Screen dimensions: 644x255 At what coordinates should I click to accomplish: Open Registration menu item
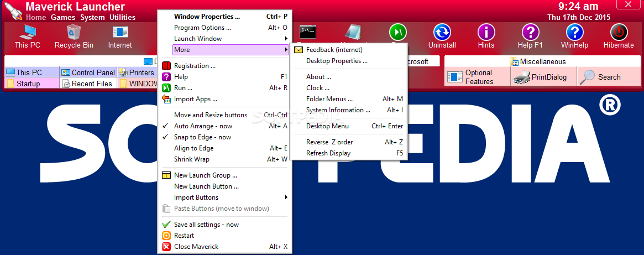(224, 66)
